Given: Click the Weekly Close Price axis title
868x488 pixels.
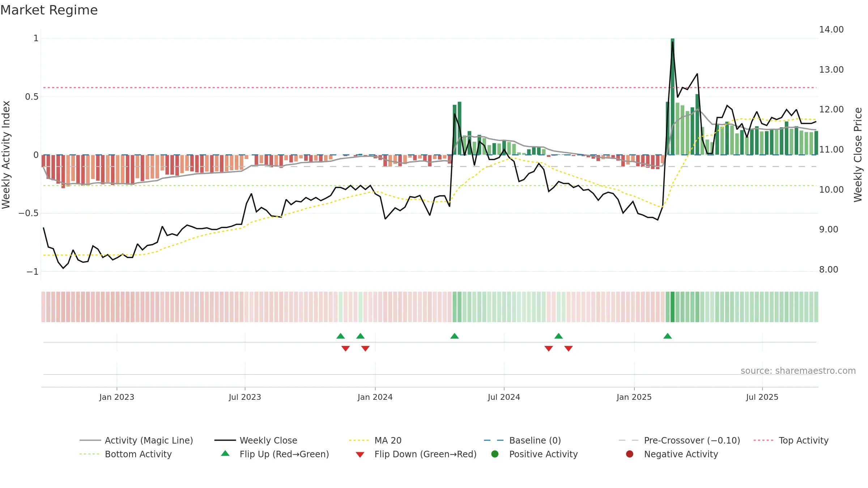Looking at the screenshot, I should 858,155.
